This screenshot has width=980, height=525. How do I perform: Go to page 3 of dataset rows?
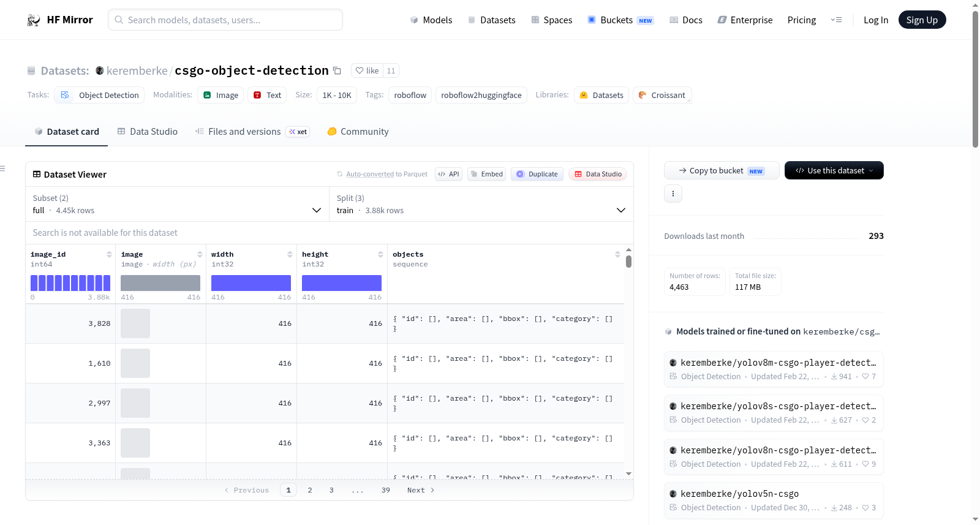tap(331, 490)
